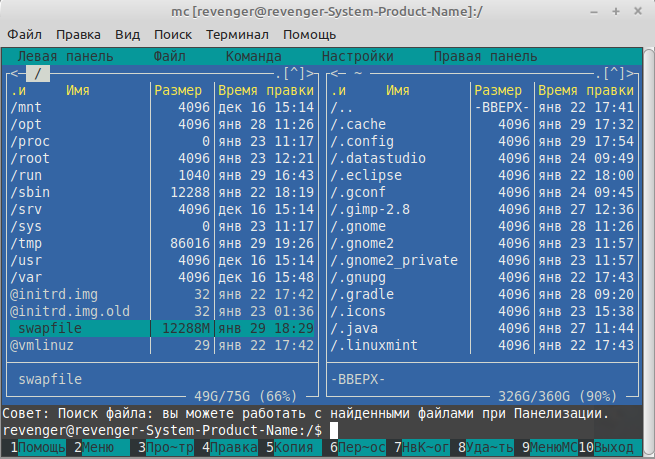Screen dimensions: 655x459
Task: Open the Команда menu in mc
Action: (x=254, y=56)
